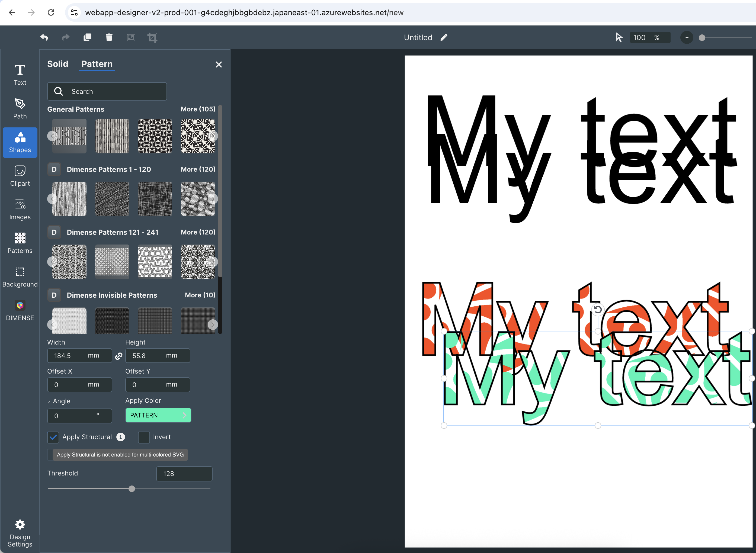Select first General Patterns thumbnail

coord(69,136)
